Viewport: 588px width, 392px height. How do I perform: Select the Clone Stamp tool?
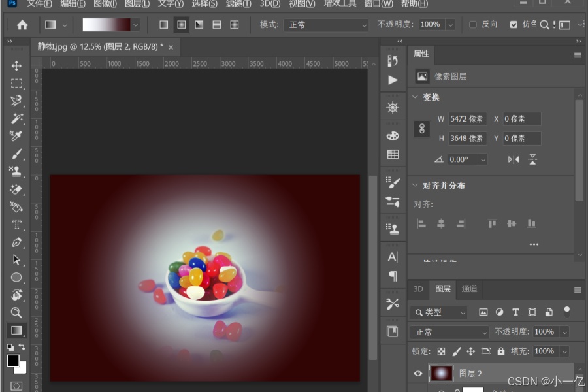16,171
